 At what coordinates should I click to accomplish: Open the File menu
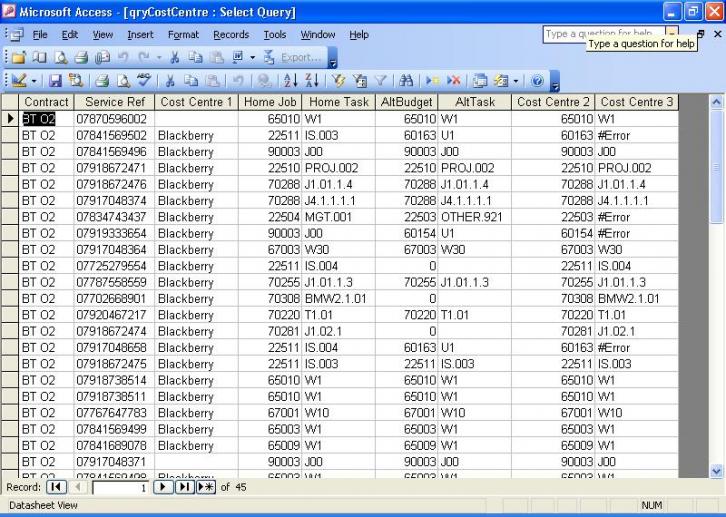pyautogui.click(x=40, y=35)
